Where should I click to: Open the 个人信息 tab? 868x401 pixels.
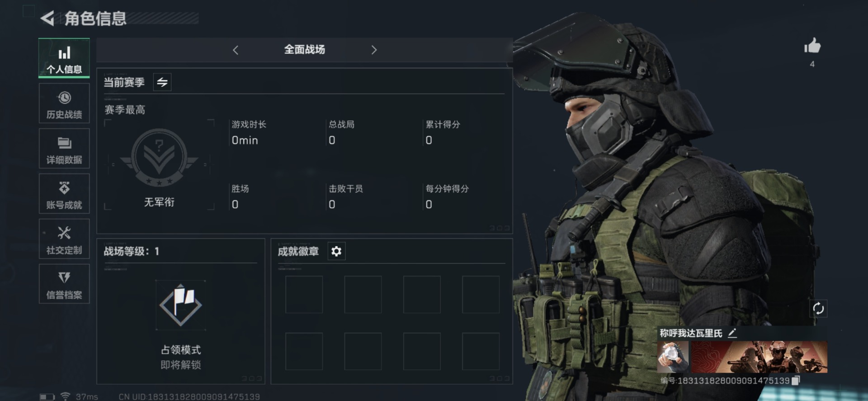coord(64,58)
